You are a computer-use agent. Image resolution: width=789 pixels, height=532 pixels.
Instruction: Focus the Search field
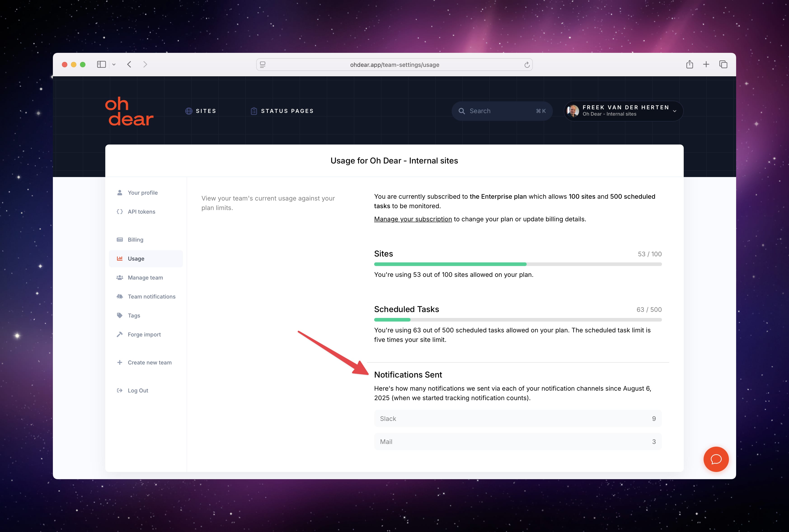point(502,111)
